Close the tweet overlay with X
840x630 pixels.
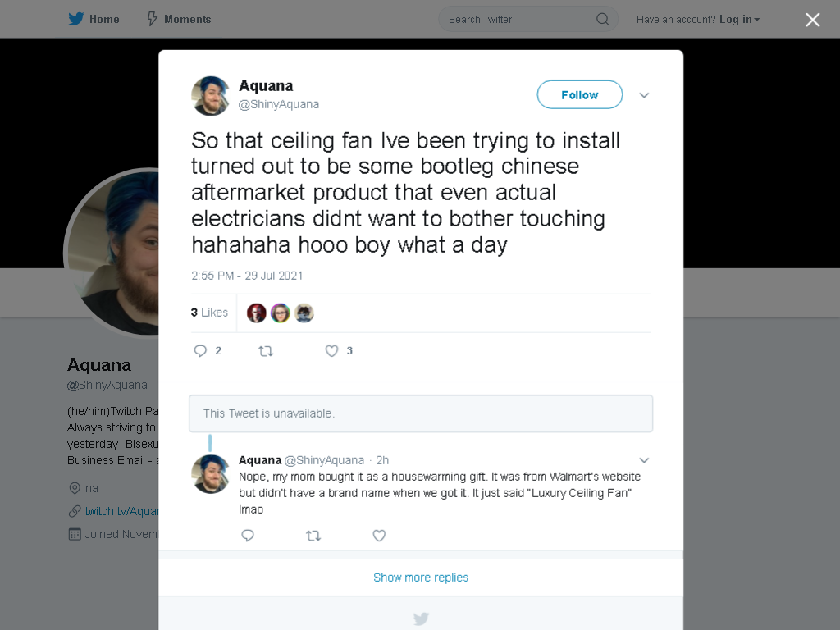click(813, 20)
